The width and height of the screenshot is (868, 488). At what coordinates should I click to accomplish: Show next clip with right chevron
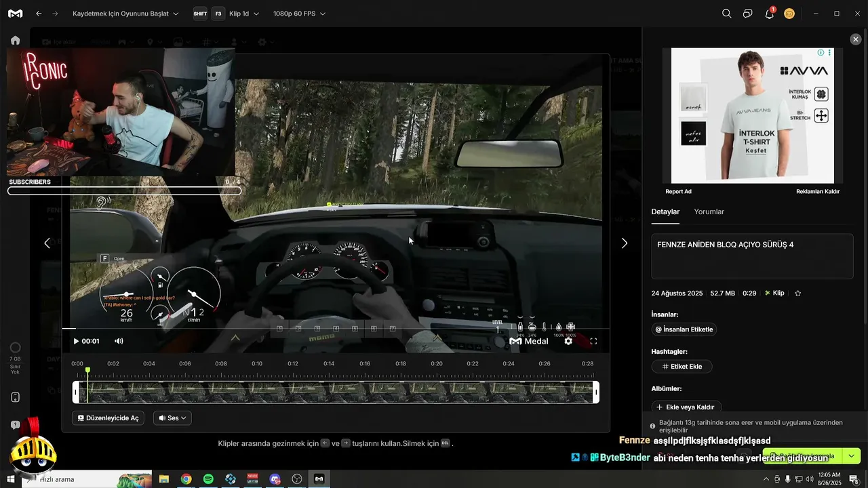pyautogui.click(x=625, y=243)
